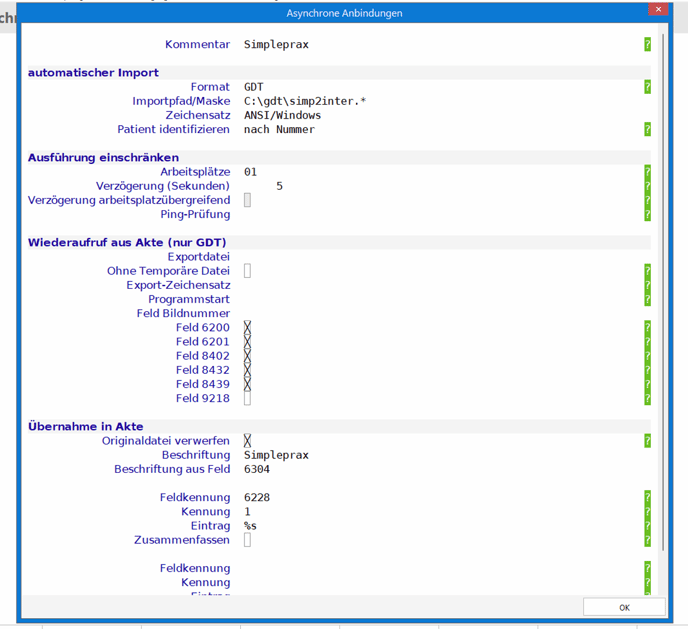Open help icon for Verzögerung (Sekunden)
This screenshot has width=688, height=629.
(x=647, y=186)
